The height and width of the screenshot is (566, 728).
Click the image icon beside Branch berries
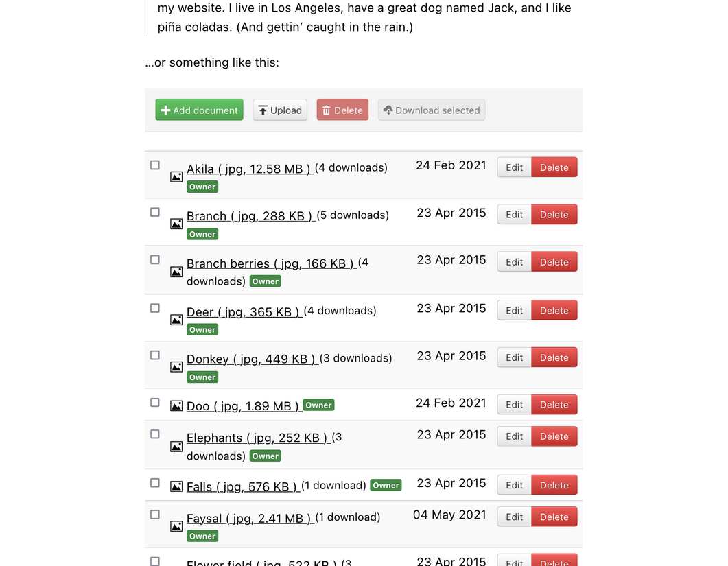(x=176, y=272)
